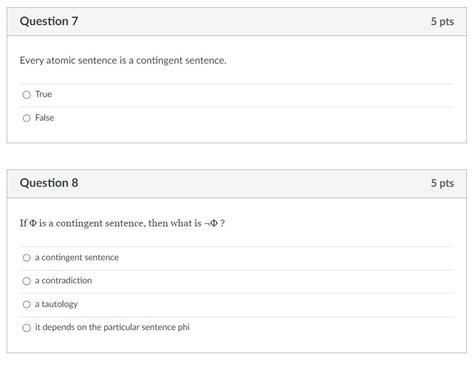Click the 'False' answer label text
The height and width of the screenshot is (367, 474).
pos(45,118)
